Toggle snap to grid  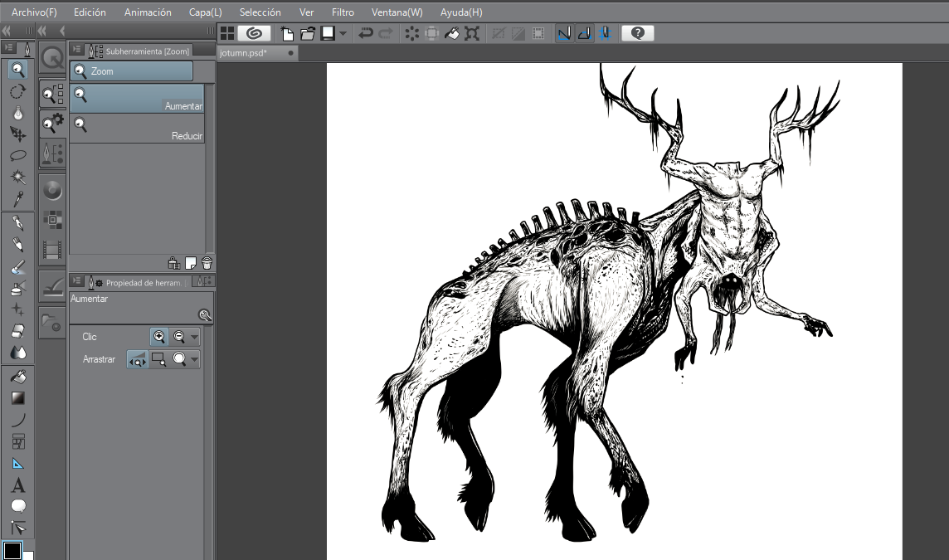tap(605, 33)
